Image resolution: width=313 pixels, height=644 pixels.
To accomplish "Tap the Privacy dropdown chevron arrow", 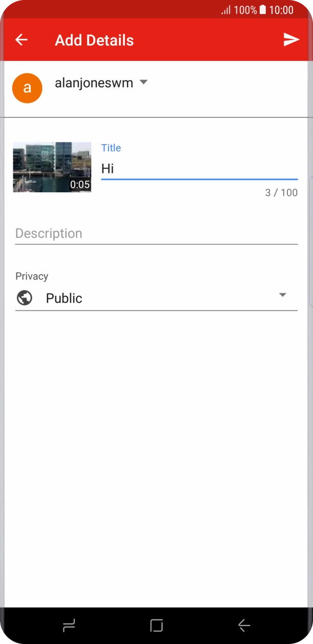I will point(283,295).
